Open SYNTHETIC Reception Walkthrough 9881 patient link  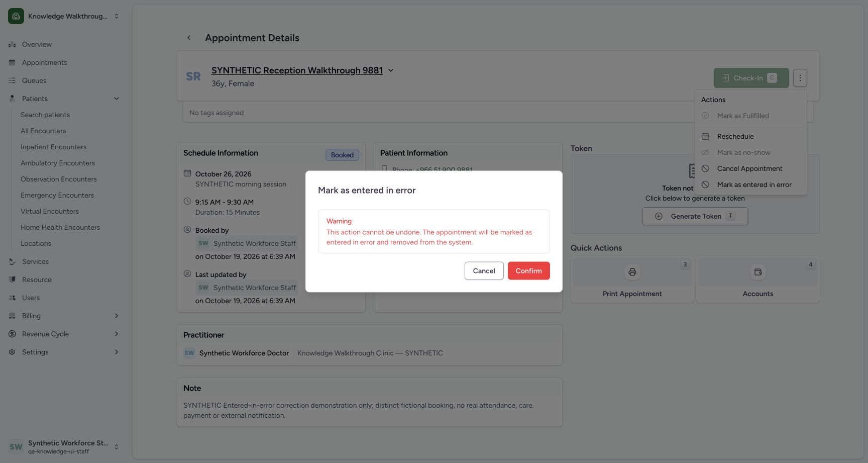(297, 70)
